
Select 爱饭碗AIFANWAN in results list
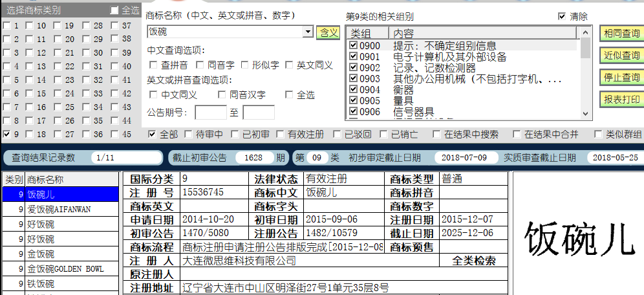[x=59, y=209]
